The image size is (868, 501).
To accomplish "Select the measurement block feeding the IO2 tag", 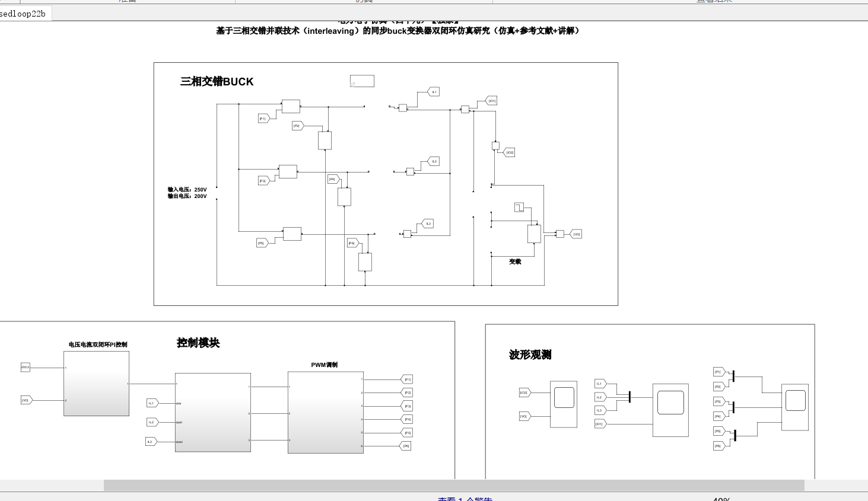I will tap(495, 146).
